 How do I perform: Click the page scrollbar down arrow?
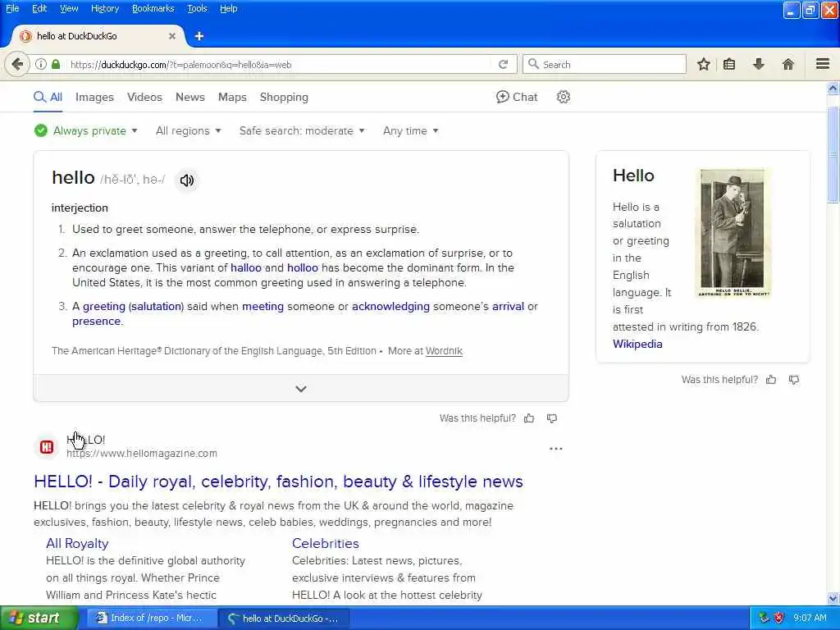pyautogui.click(x=833, y=598)
